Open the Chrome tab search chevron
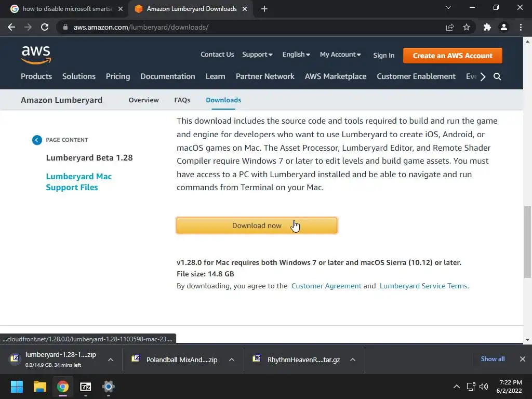 pos(448,7)
